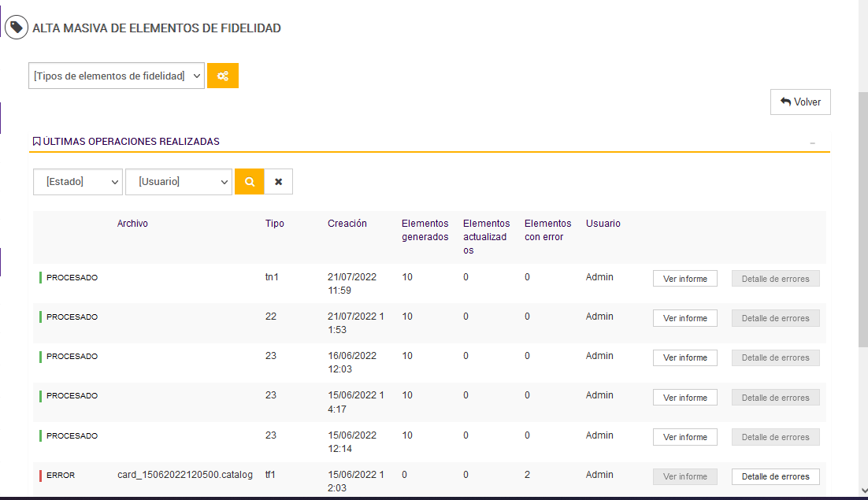Click the bookmark icon before Últimas operaciones

(x=36, y=142)
